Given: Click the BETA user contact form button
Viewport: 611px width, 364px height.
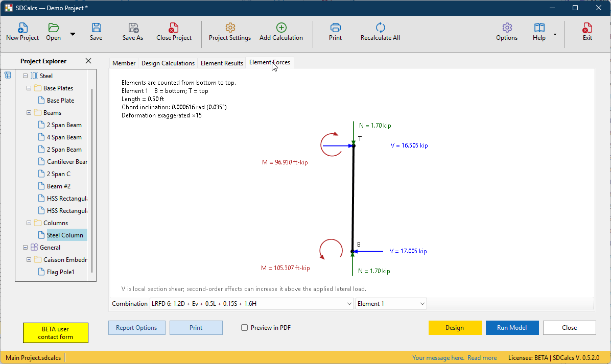Looking at the screenshot, I should pos(56,333).
